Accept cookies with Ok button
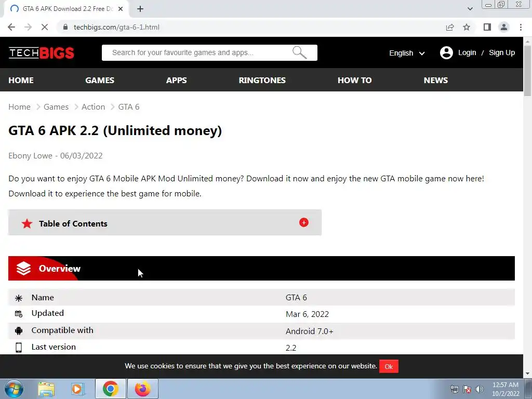This screenshot has width=532, height=399. click(389, 366)
